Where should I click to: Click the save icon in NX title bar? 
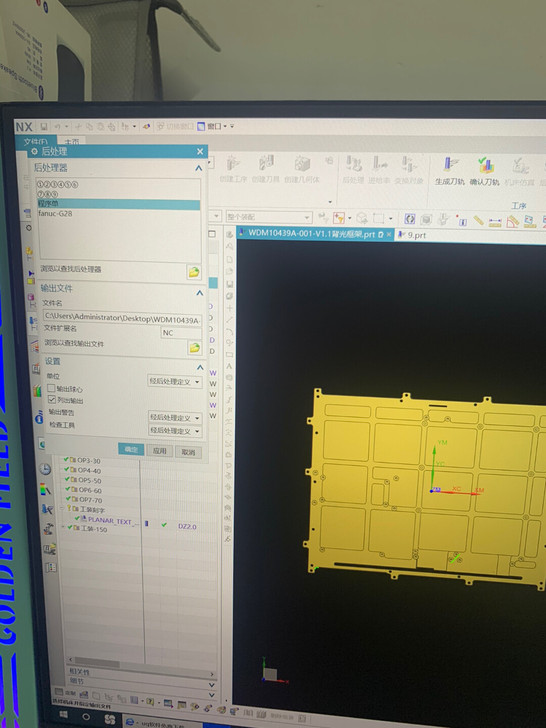pos(44,126)
